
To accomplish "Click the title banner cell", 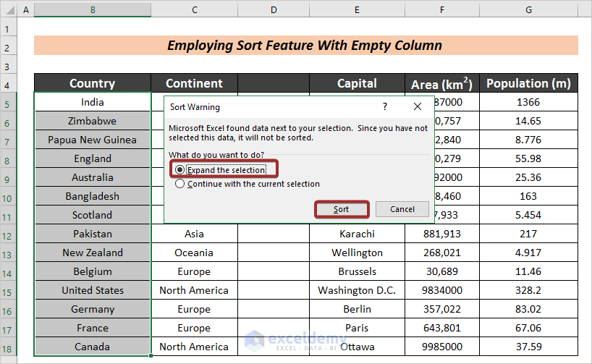I will [305, 46].
